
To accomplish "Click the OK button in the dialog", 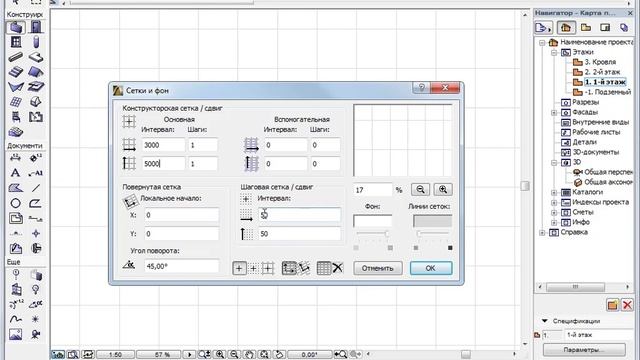I will click(431, 268).
